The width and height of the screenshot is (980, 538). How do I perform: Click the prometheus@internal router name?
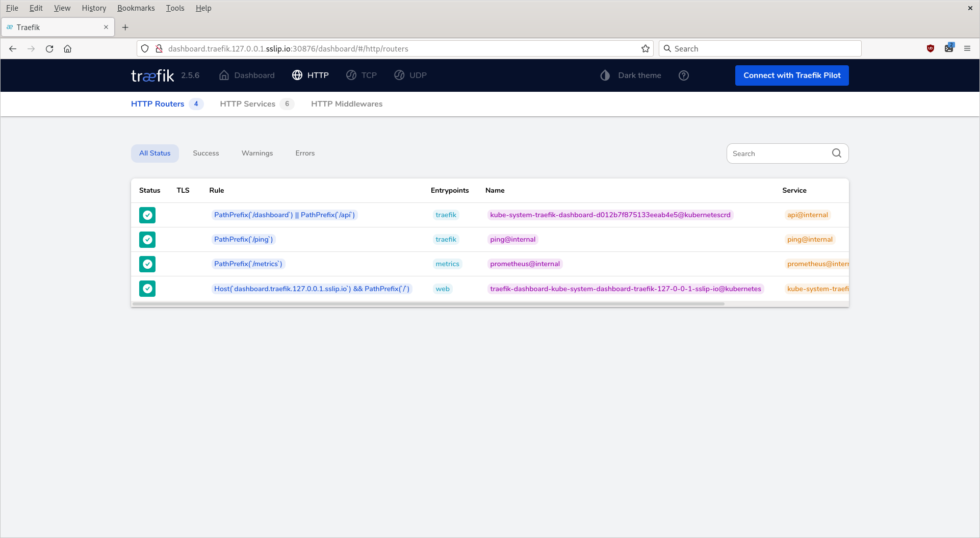[525, 264]
